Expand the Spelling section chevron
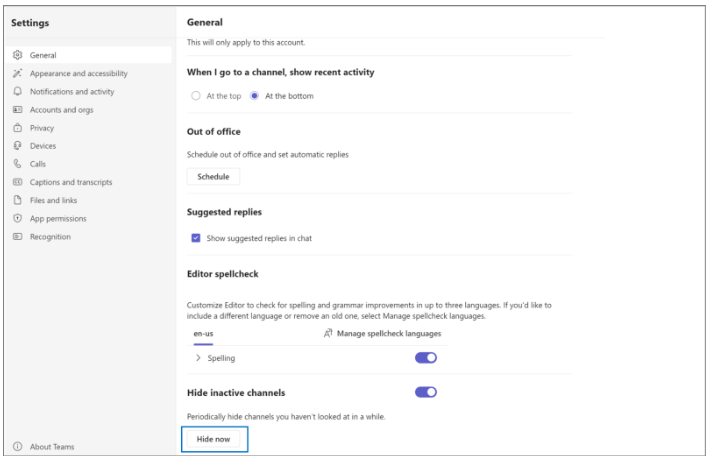 pos(198,358)
